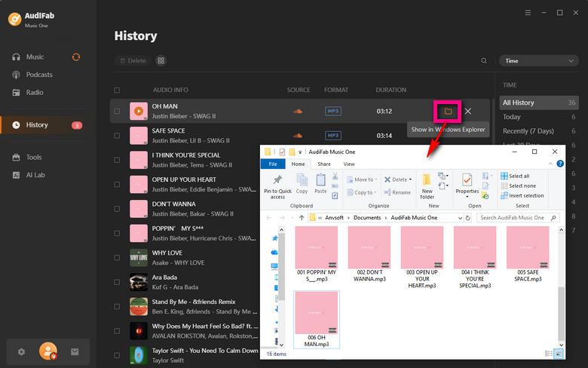This screenshot has width=588, height=368.
Task: Click the AudiFab logo icon
Action: point(14,19)
